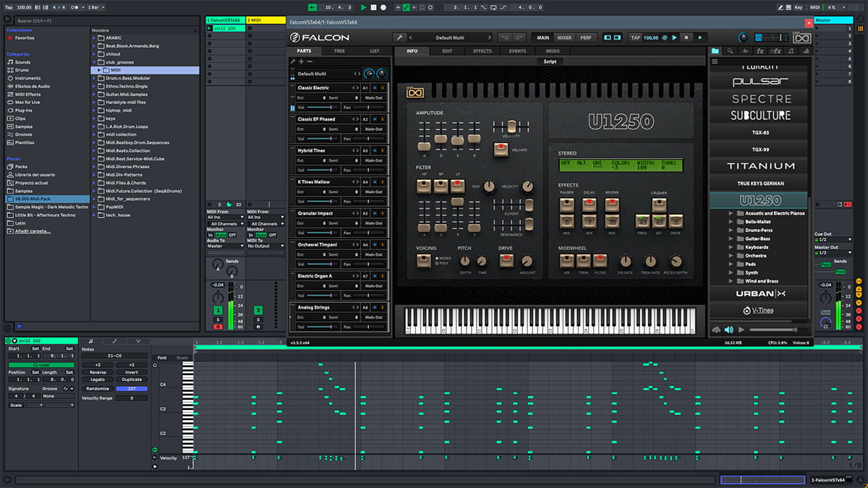
Task: Switch to the LIST tab in Falcon
Action: pos(374,51)
